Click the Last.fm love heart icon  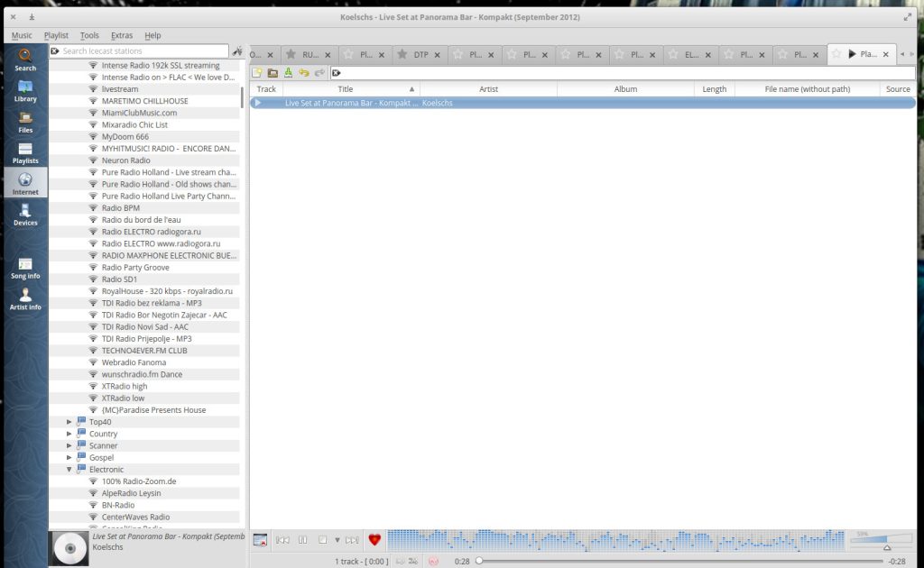point(374,540)
